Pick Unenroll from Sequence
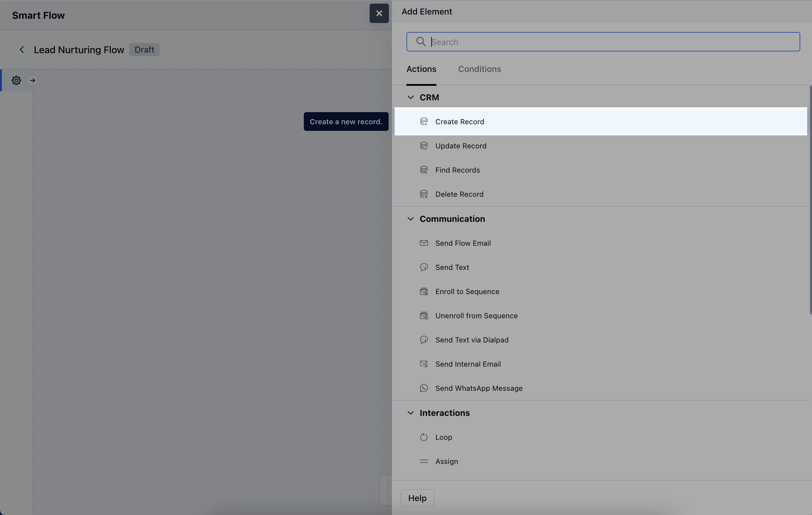 click(601, 316)
